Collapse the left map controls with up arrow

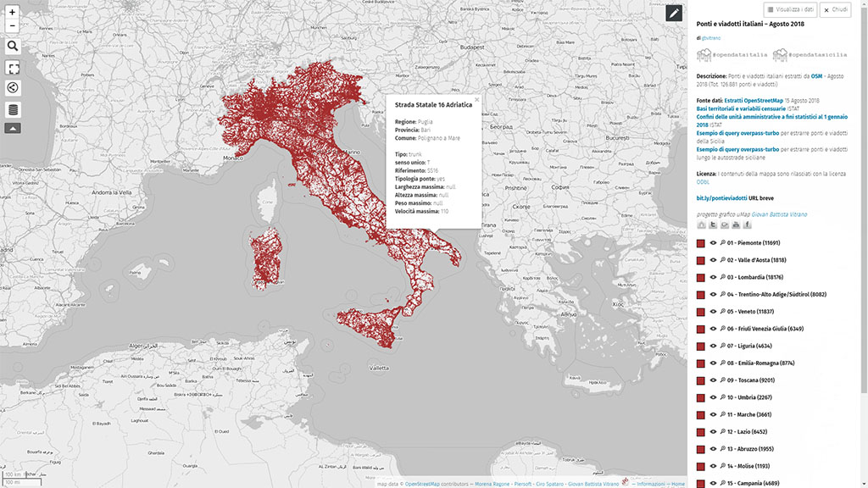pyautogui.click(x=13, y=129)
